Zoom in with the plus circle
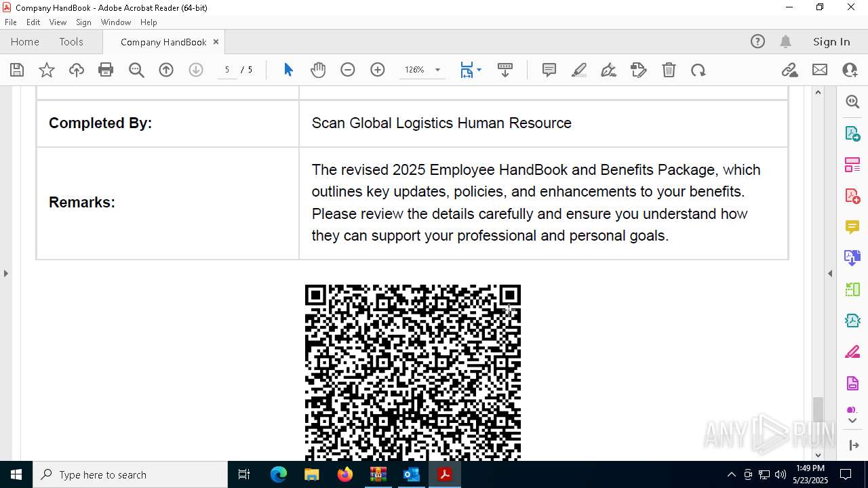 click(378, 70)
